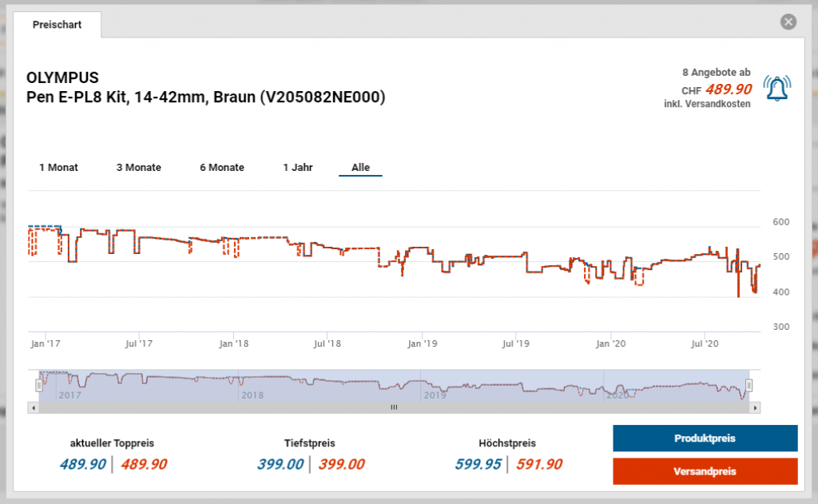Click the left handle of the range navigator
Viewport: 818px width, 504px height.
pyautogui.click(x=38, y=386)
